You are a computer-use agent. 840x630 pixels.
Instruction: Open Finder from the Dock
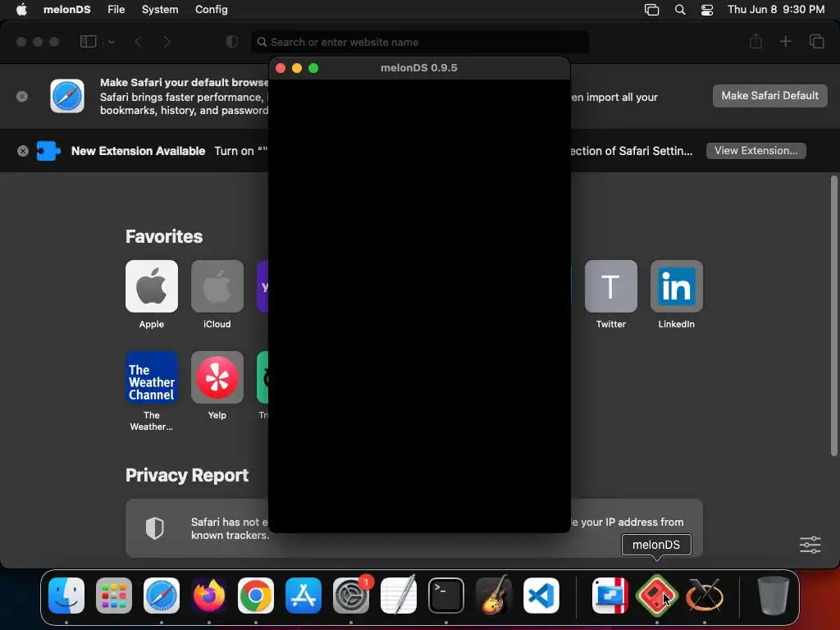66,596
